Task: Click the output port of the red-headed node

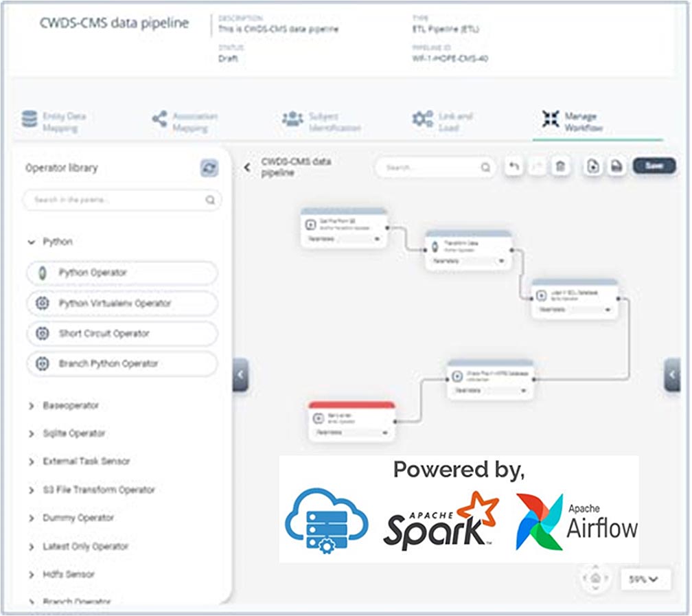Action: (x=395, y=422)
